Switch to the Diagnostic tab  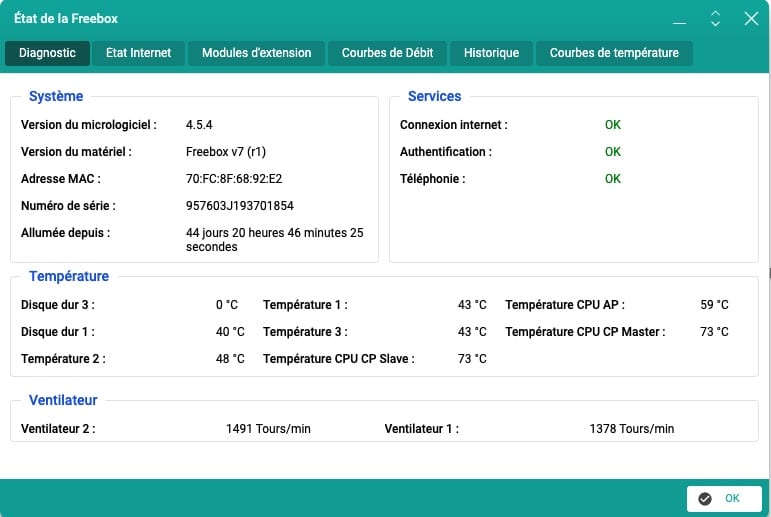click(47, 53)
